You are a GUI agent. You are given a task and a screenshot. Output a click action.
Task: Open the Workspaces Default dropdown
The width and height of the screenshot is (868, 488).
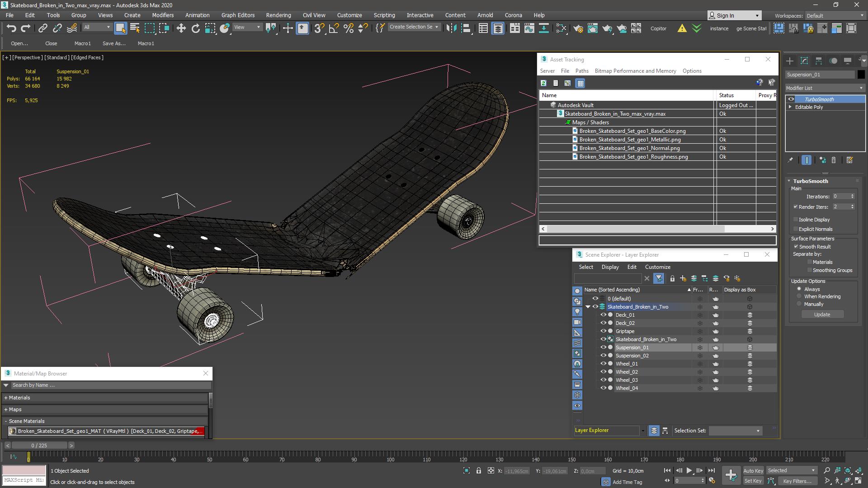835,15
